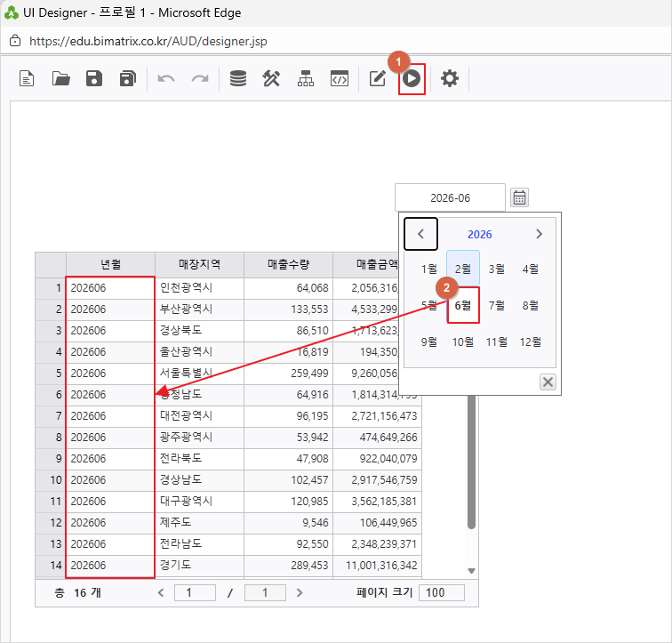Select 12월 in the month picker
The width and height of the screenshot is (672, 643).
pyautogui.click(x=531, y=342)
